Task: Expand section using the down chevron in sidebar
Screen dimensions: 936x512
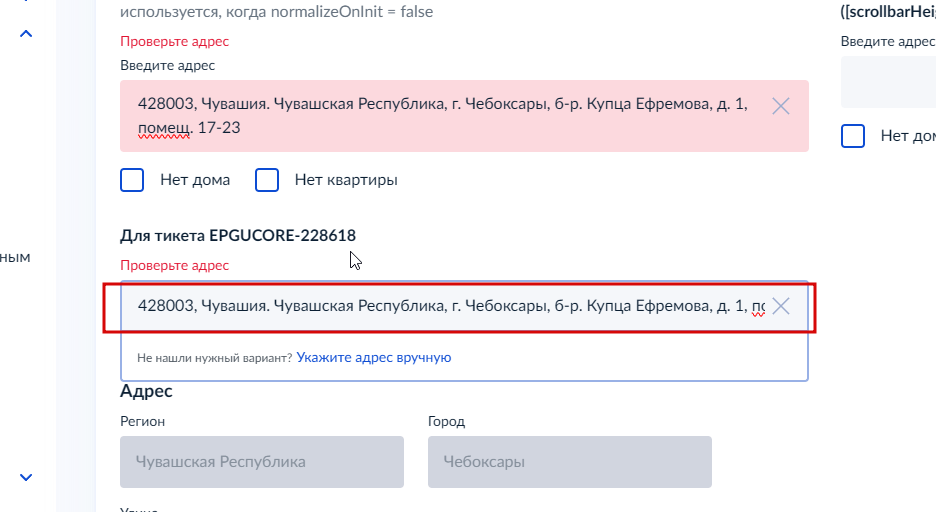Action: click(26, 477)
